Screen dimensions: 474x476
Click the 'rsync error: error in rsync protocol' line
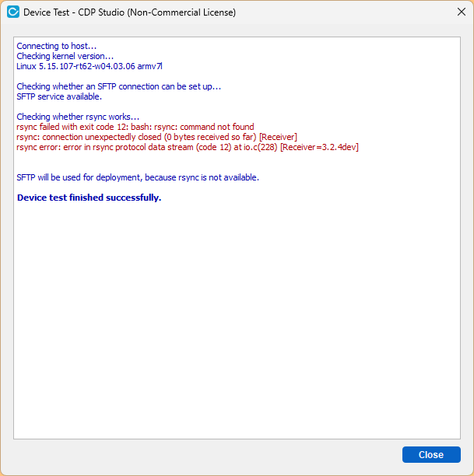(x=188, y=147)
